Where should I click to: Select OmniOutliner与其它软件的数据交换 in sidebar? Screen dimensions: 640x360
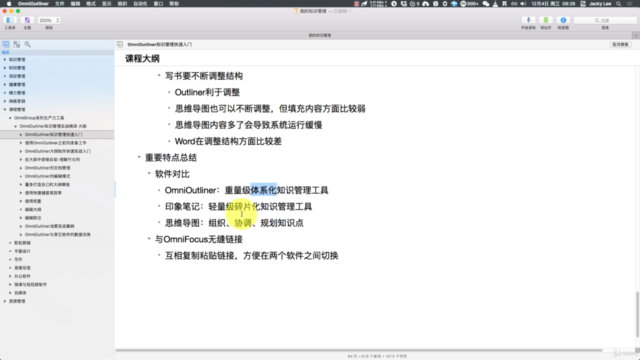[58, 235]
